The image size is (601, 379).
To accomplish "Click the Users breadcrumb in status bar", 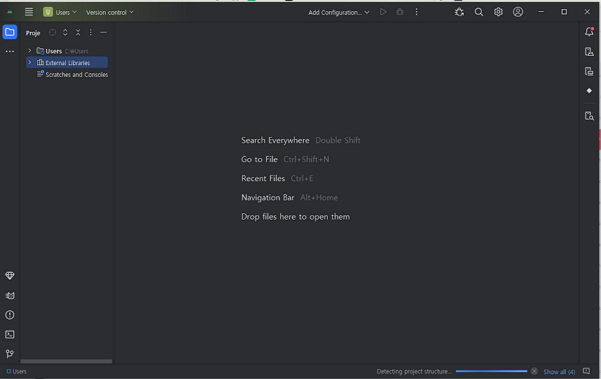I will pyautogui.click(x=16, y=371).
